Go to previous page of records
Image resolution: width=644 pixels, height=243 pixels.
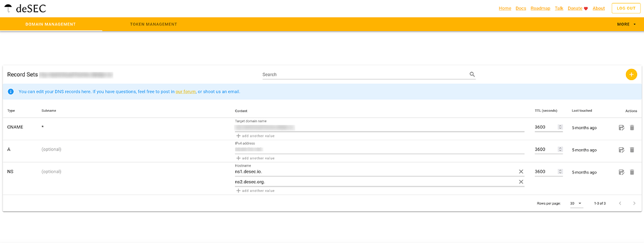pyautogui.click(x=620, y=203)
